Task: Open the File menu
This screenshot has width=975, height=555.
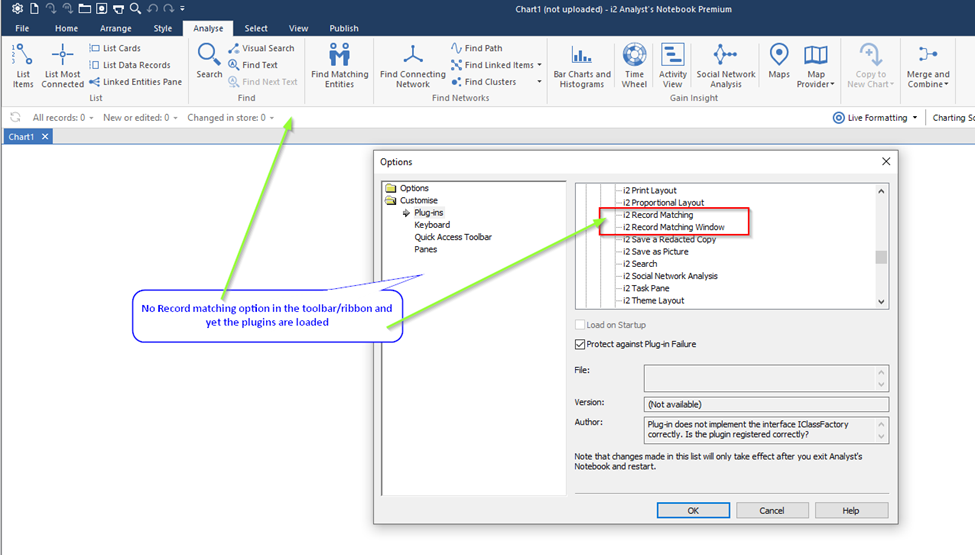Action: point(22,28)
